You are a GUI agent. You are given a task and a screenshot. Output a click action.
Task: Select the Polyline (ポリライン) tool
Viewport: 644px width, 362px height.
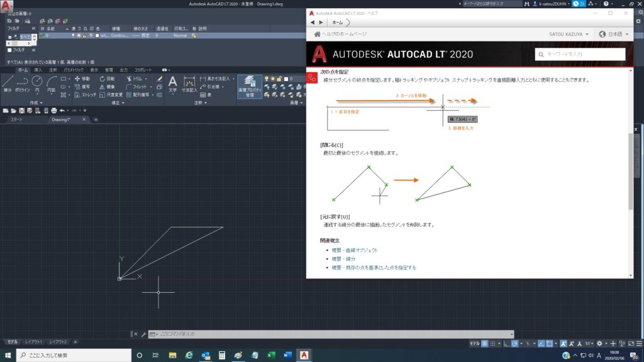[22, 84]
